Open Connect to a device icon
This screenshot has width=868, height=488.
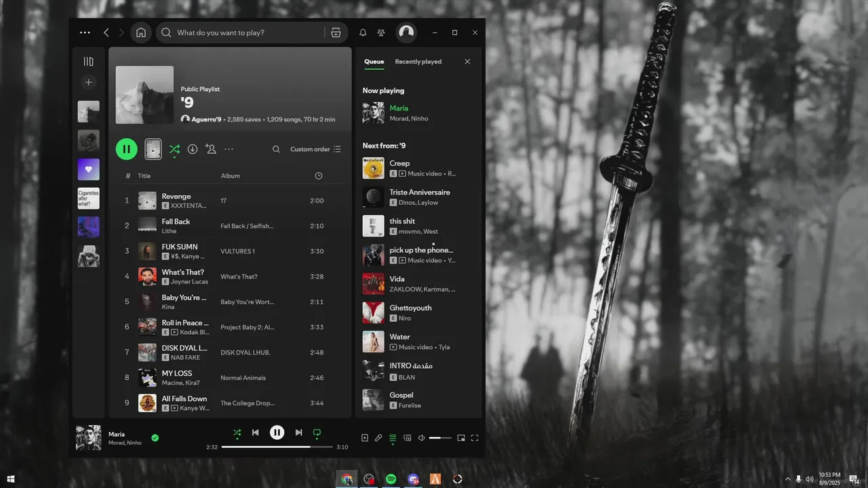click(408, 438)
